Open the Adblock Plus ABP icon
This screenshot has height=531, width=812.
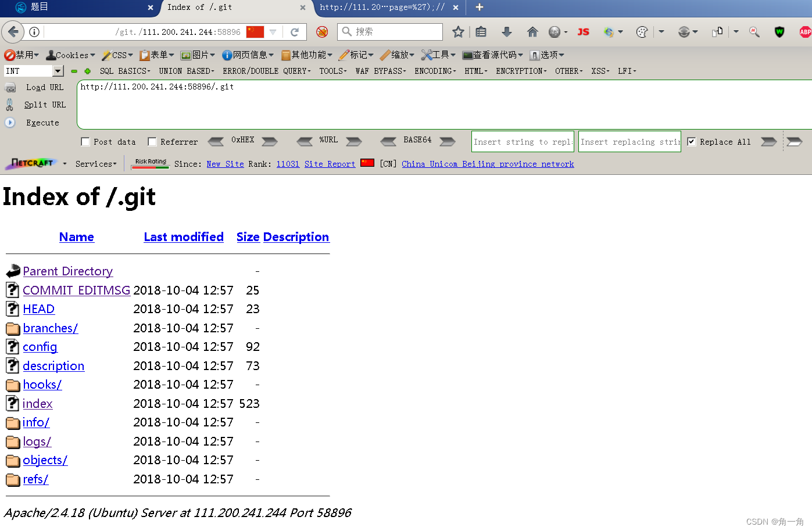tap(805, 32)
